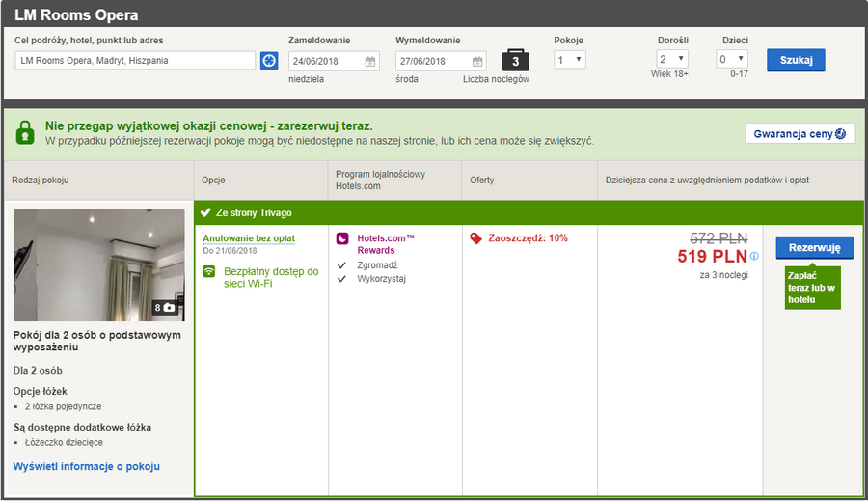The height and width of the screenshot is (501, 868).
Task: Click the Ze strony Trivago banner text
Action: [254, 212]
